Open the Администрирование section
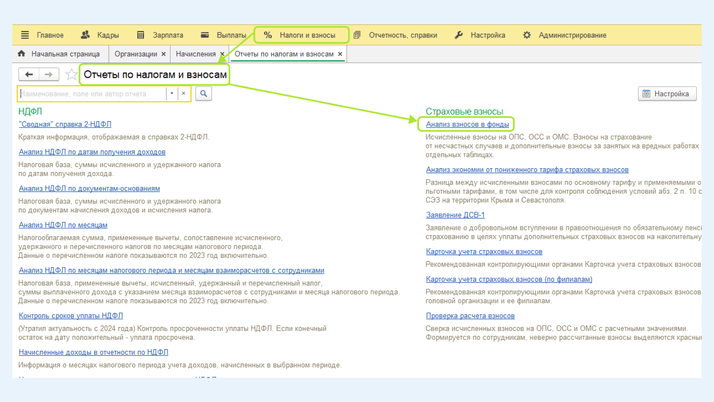 (x=572, y=35)
